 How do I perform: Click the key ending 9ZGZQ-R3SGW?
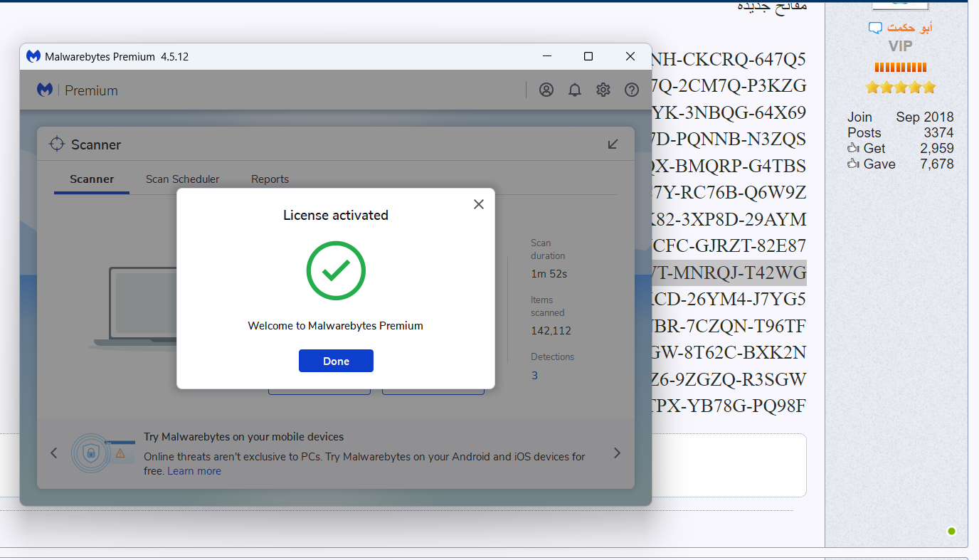(x=729, y=379)
